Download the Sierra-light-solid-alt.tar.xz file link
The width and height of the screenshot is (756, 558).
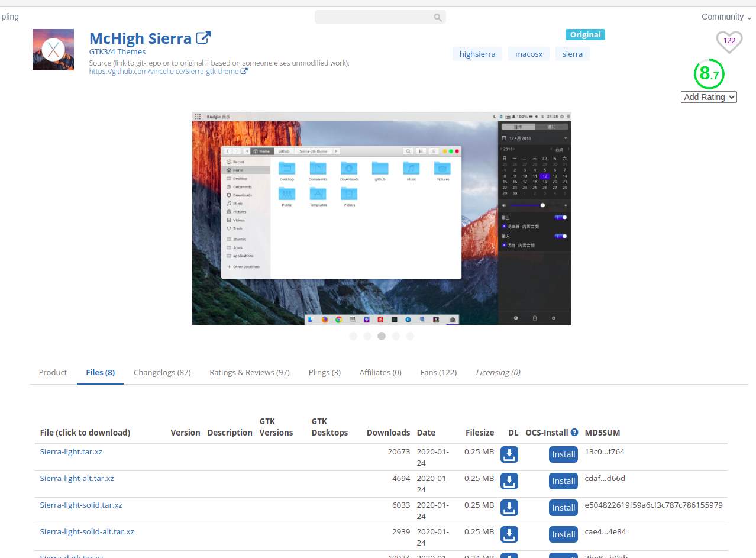87,531
